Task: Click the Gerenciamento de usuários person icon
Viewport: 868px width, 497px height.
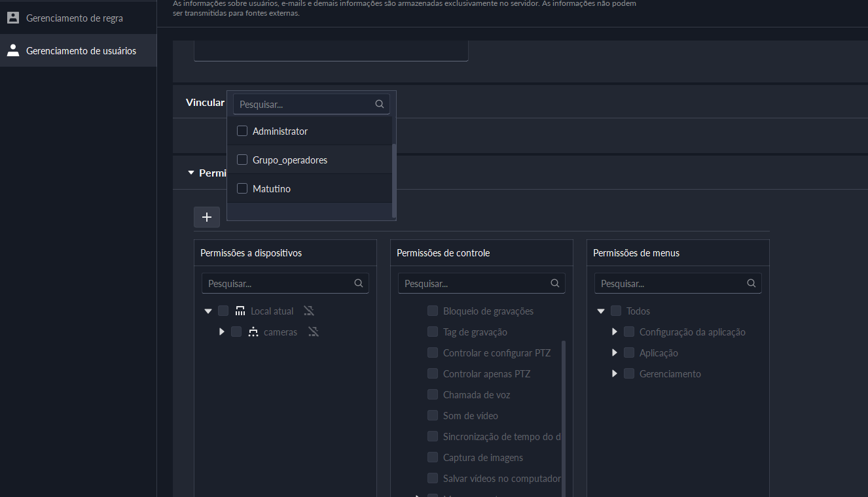Action: [13, 50]
